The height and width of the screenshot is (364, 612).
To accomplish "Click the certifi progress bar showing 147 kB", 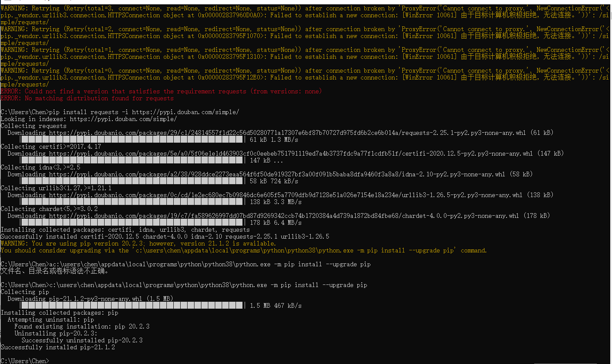I will (132, 160).
